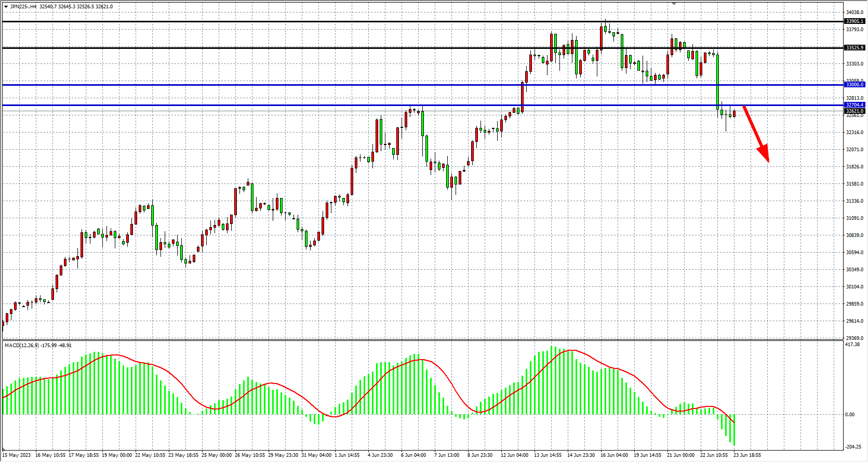The image size is (868, 462).
Task: Select the black 33525.9 price label
Action: (854, 48)
